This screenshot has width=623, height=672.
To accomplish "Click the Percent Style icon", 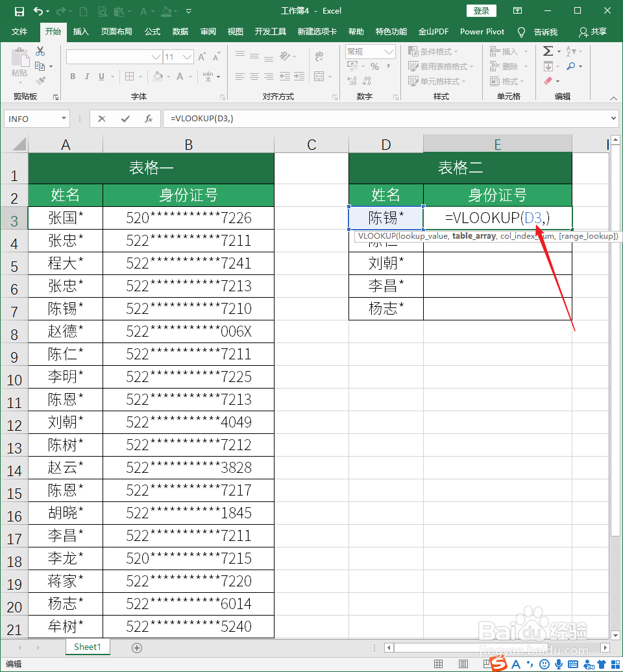I will point(375,66).
